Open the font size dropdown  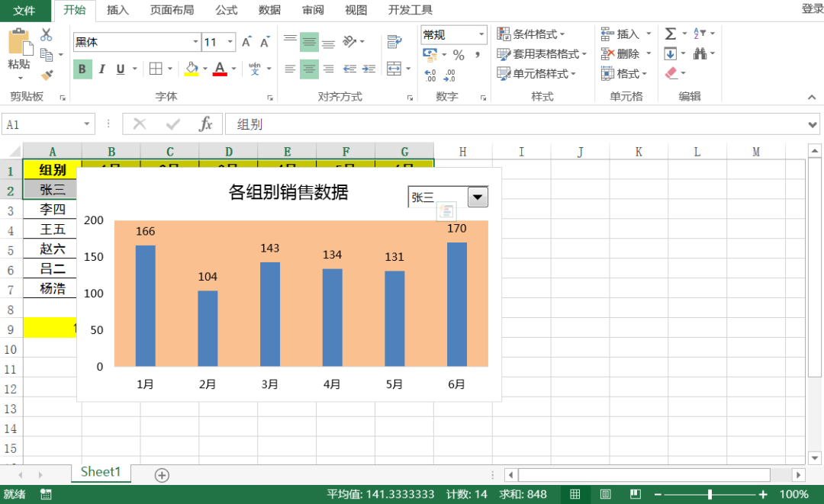coord(230,41)
